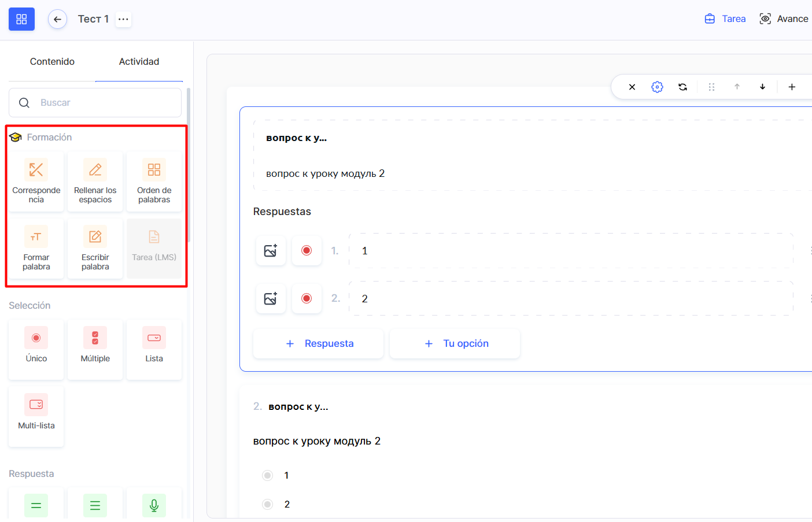Toggle correct-answer radio for answer 1
812x522 pixels.
point(307,251)
